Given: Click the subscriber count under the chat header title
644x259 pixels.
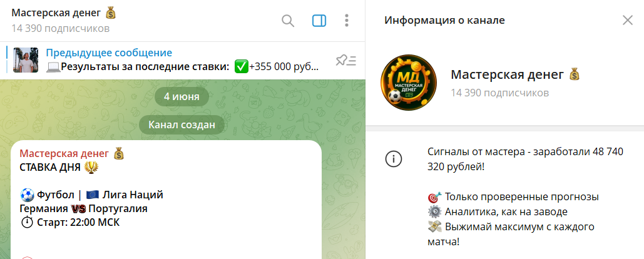Looking at the screenshot, I should pyautogui.click(x=60, y=29).
